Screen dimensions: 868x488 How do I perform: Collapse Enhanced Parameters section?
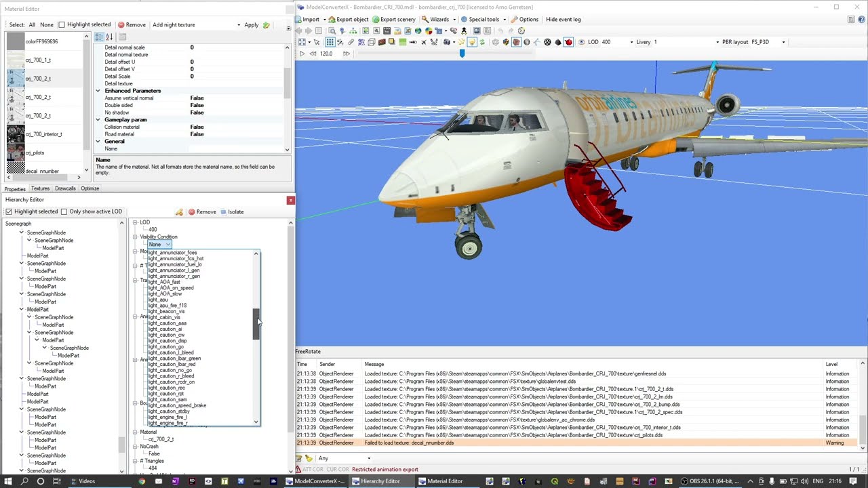[x=98, y=91]
